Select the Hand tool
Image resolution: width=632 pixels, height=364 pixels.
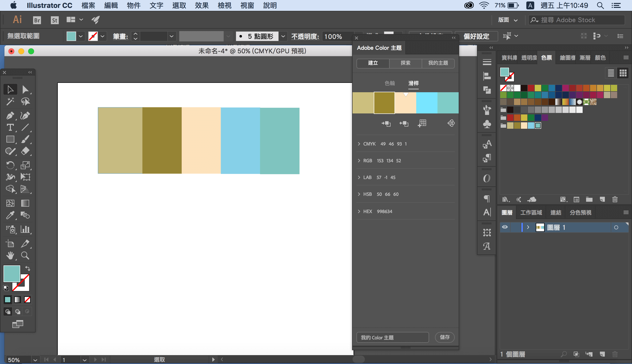point(10,255)
